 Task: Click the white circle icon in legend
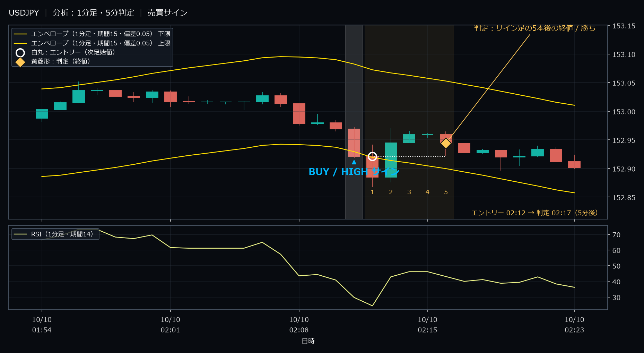20,53
